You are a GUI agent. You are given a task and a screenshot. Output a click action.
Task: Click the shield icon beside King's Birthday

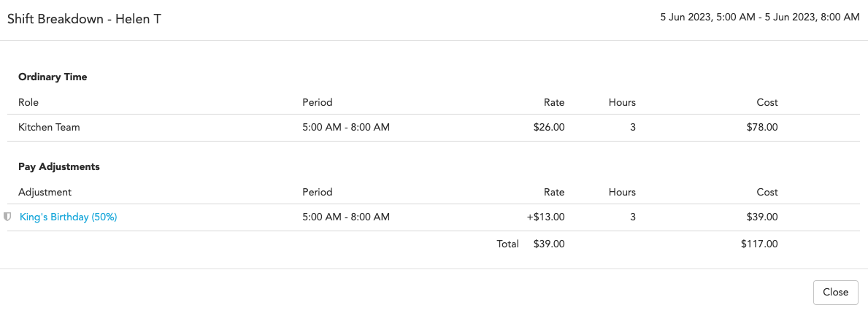click(8, 217)
